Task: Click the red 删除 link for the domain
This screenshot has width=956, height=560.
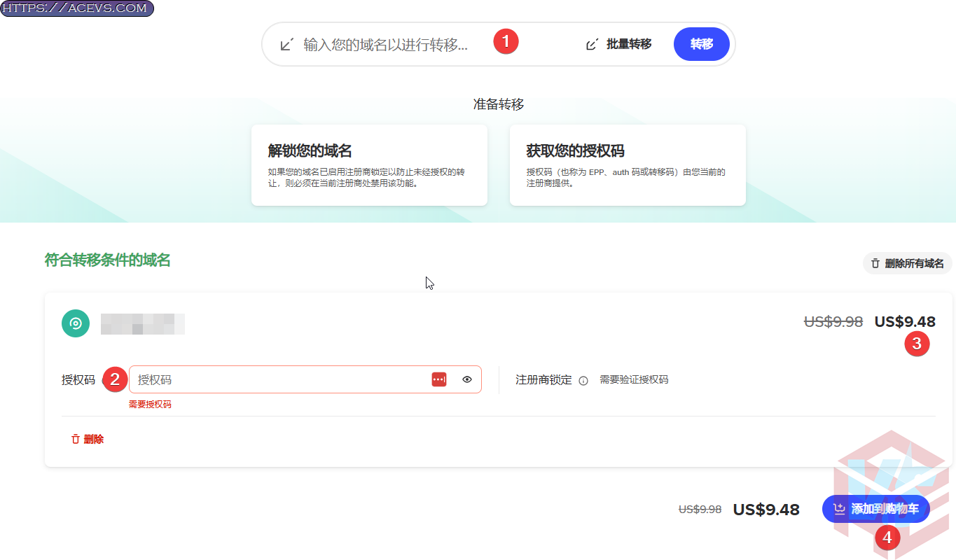Action: [x=88, y=439]
